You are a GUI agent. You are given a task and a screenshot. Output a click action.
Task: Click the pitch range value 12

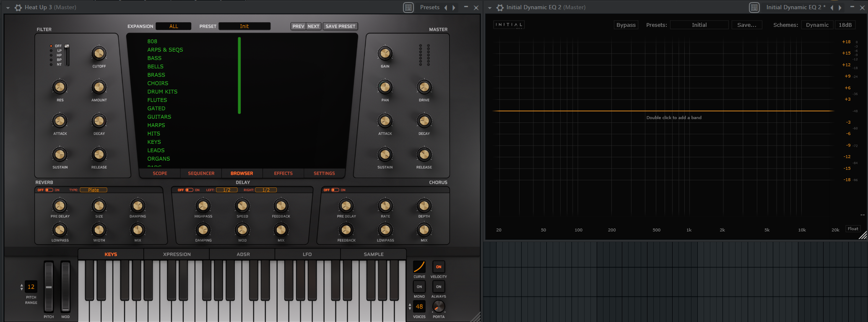click(31, 287)
